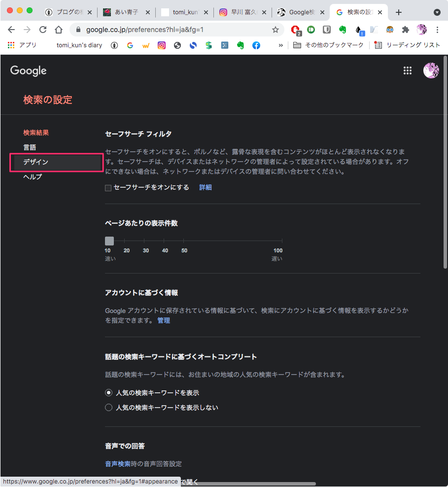Open the Evernote extension icon in the toolbar
This screenshot has width=448, height=487.
click(343, 30)
